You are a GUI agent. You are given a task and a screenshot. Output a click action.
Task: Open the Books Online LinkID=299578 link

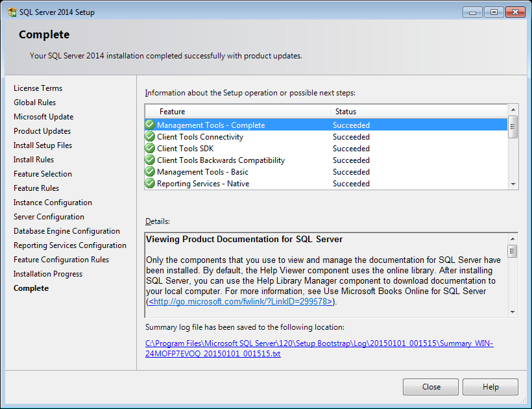point(240,301)
